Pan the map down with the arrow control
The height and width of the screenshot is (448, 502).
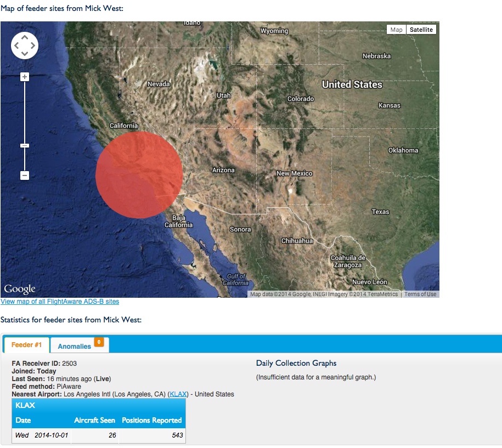coord(25,54)
